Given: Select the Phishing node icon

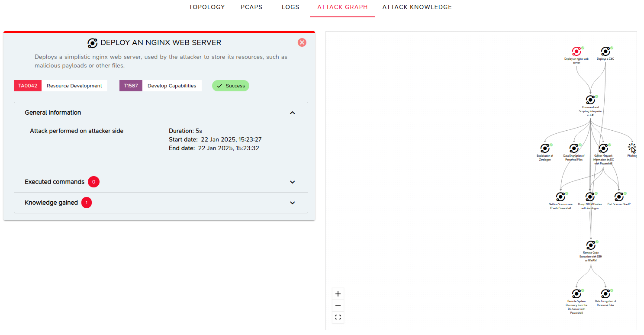Looking at the screenshot, I should pos(632,148).
